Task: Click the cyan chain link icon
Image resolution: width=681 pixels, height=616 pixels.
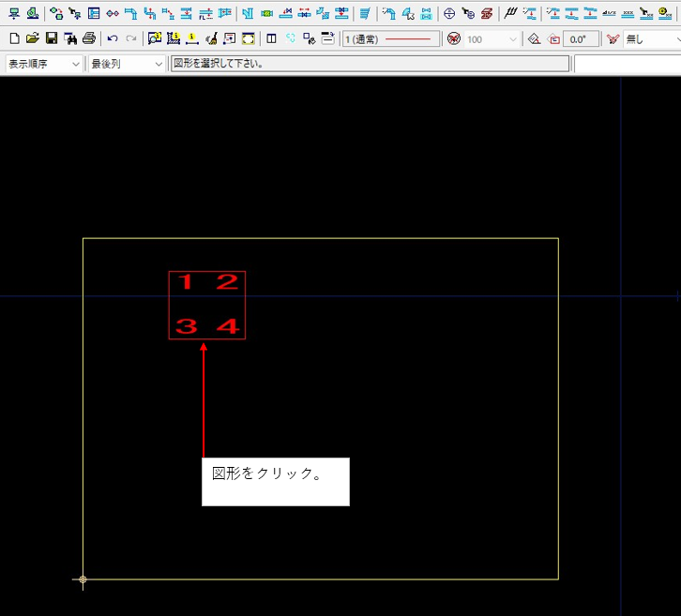Action: click(x=291, y=38)
